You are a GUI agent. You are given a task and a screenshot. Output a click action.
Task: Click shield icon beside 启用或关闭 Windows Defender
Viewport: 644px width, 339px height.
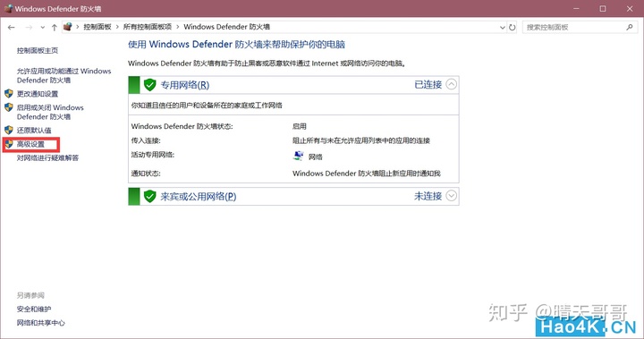pyautogui.click(x=9, y=107)
